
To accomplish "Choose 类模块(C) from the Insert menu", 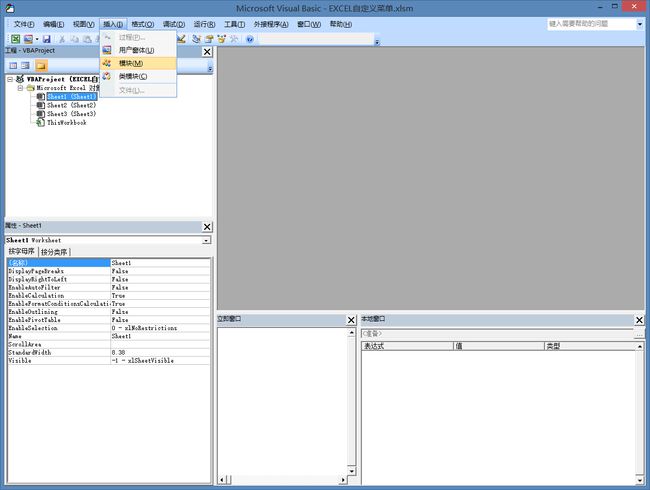I will coord(138,76).
